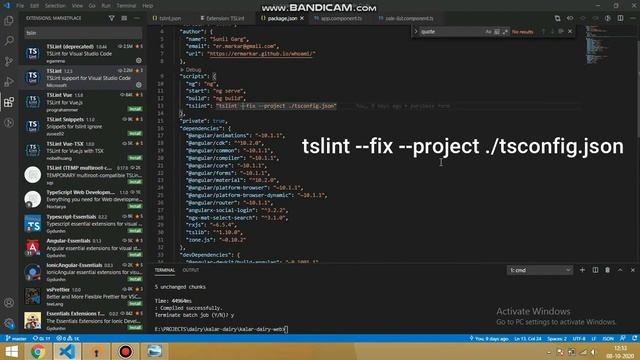Switch to the tslint.json tab

[x=169, y=18]
